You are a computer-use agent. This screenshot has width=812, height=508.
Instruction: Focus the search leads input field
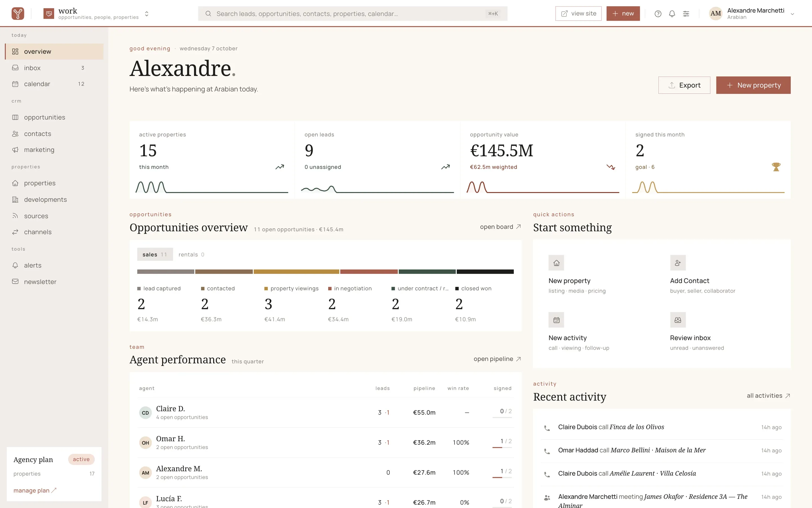point(353,14)
